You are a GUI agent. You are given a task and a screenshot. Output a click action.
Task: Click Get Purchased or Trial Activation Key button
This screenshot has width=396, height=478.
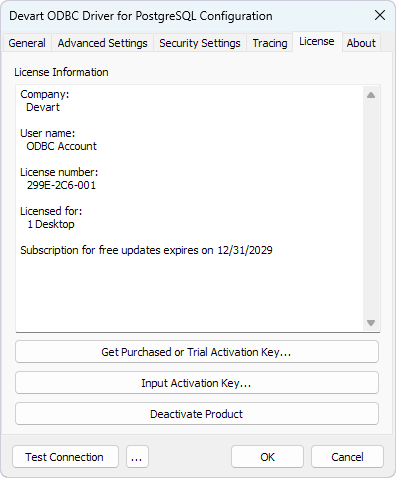click(x=197, y=352)
